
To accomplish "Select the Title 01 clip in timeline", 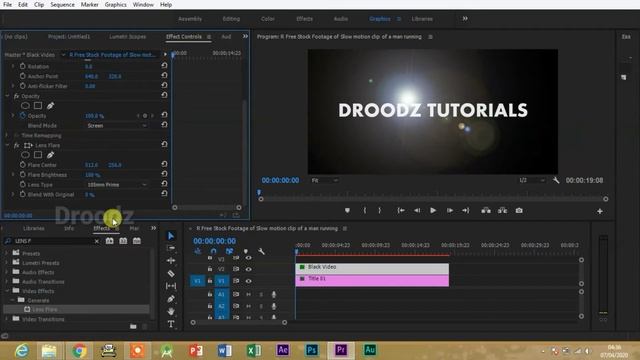I will coord(372,280).
